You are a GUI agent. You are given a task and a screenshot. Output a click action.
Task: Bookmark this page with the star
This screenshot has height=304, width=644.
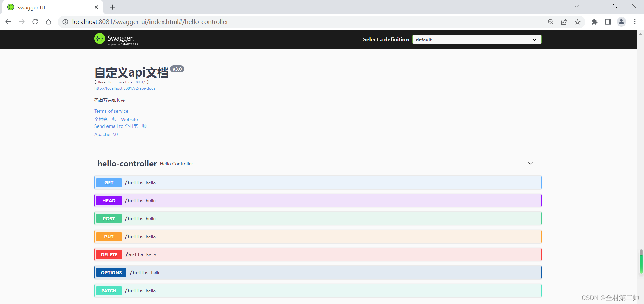(x=577, y=22)
